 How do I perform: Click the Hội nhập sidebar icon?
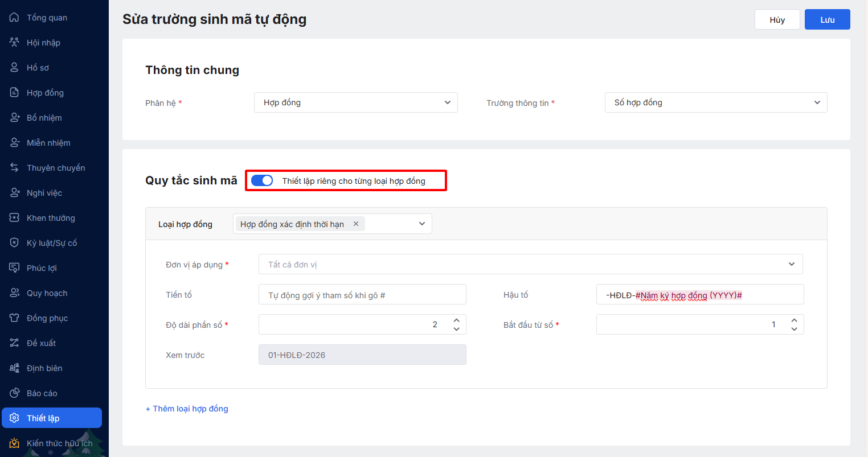click(14, 43)
